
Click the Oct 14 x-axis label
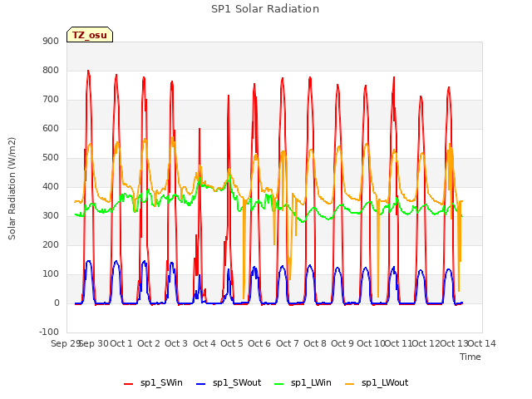482,343
